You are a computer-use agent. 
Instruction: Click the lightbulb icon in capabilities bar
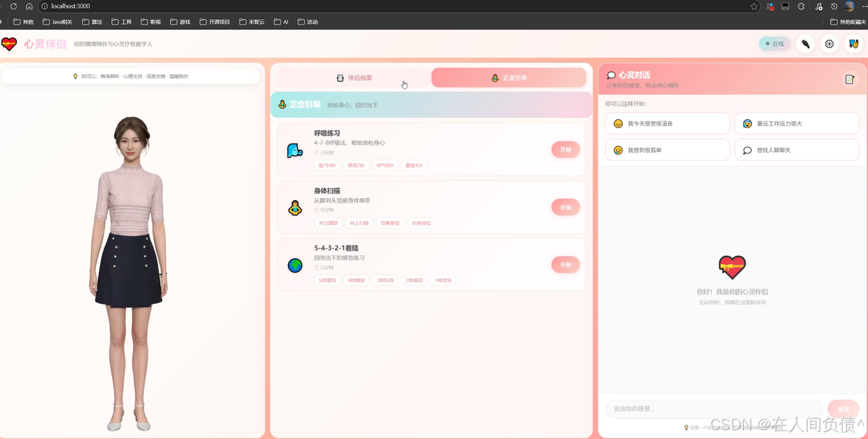pyautogui.click(x=75, y=77)
